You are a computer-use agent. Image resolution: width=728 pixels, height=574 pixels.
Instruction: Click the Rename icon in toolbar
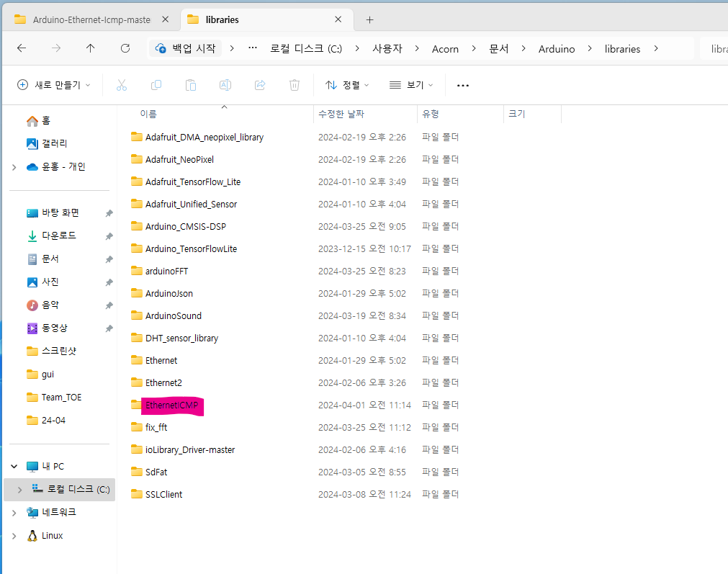pos(225,85)
